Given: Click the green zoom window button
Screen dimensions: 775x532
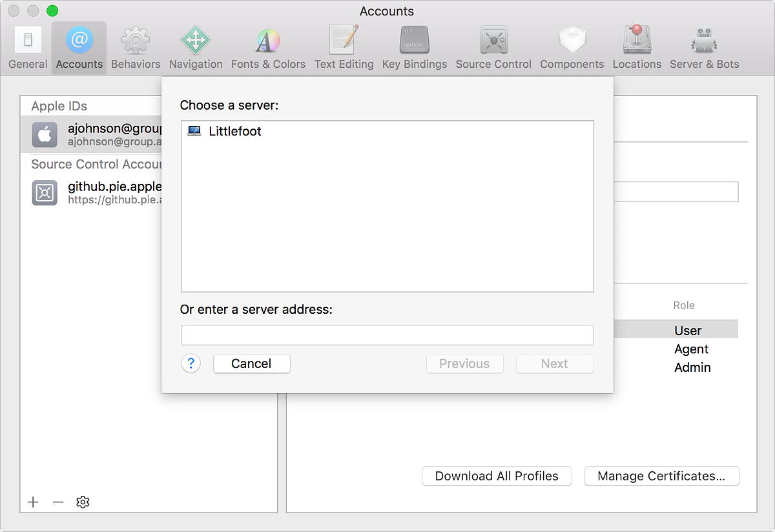Looking at the screenshot, I should (52, 11).
